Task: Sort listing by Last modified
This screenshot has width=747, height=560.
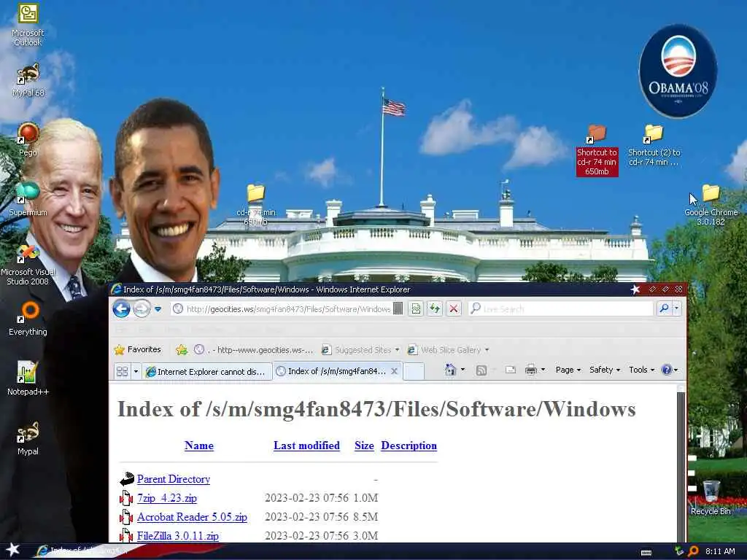Action: pos(307,446)
